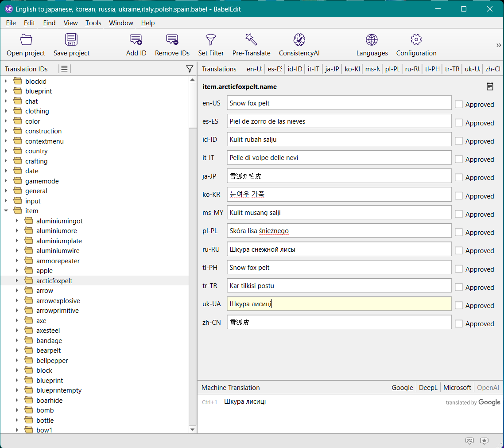Check Approved for the ja-JP translation
The image size is (504, 448).
tap(459, 177)
